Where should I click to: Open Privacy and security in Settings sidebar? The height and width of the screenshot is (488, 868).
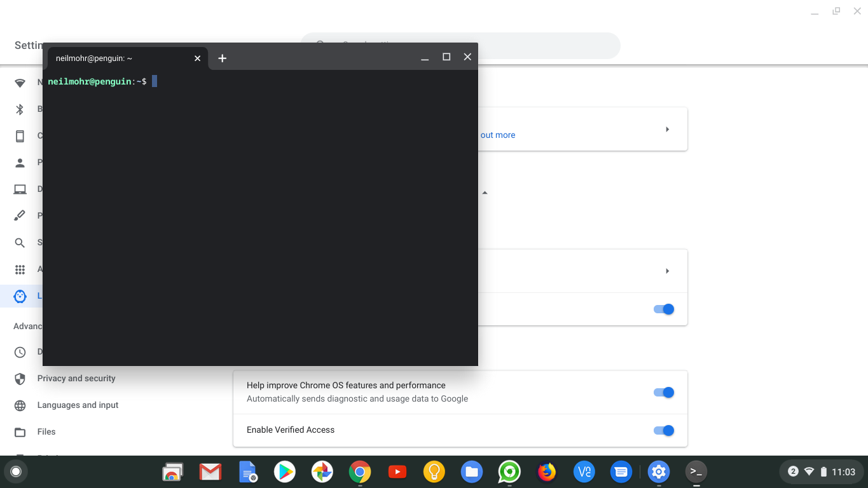pos(76,379)
